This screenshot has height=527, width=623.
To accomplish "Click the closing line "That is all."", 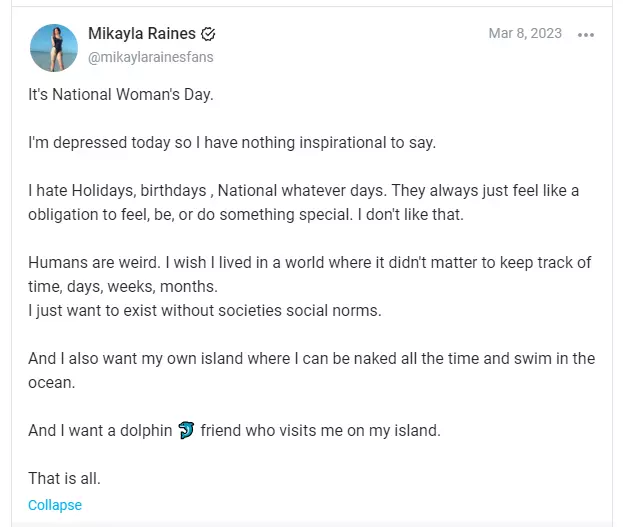I will tap(64, 479).
